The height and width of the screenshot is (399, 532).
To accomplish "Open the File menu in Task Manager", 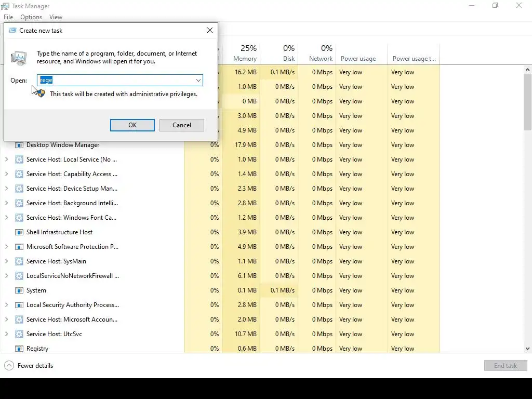I will click(x=8, y=17).
